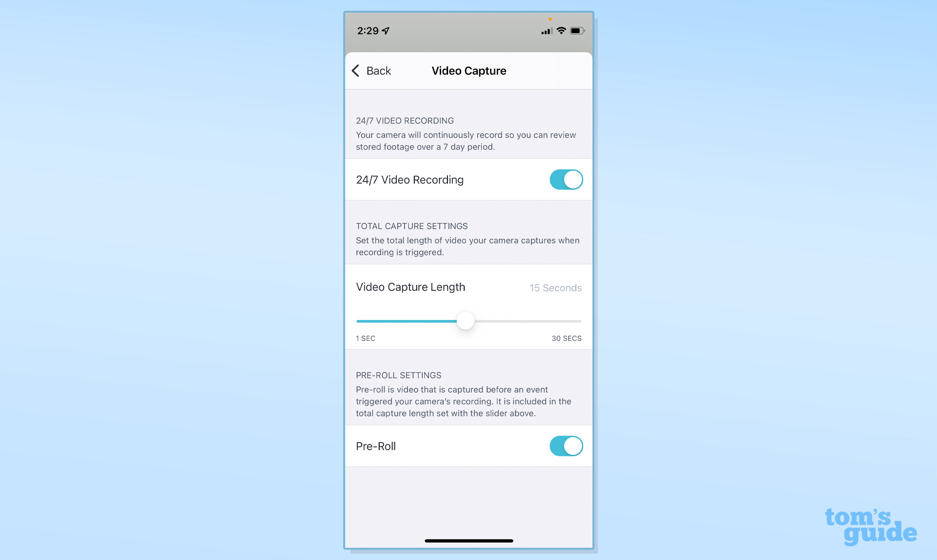Screen dimensions: 937x560
Task: Tap the Video Capture screen title
Action: tap(468, 71)
